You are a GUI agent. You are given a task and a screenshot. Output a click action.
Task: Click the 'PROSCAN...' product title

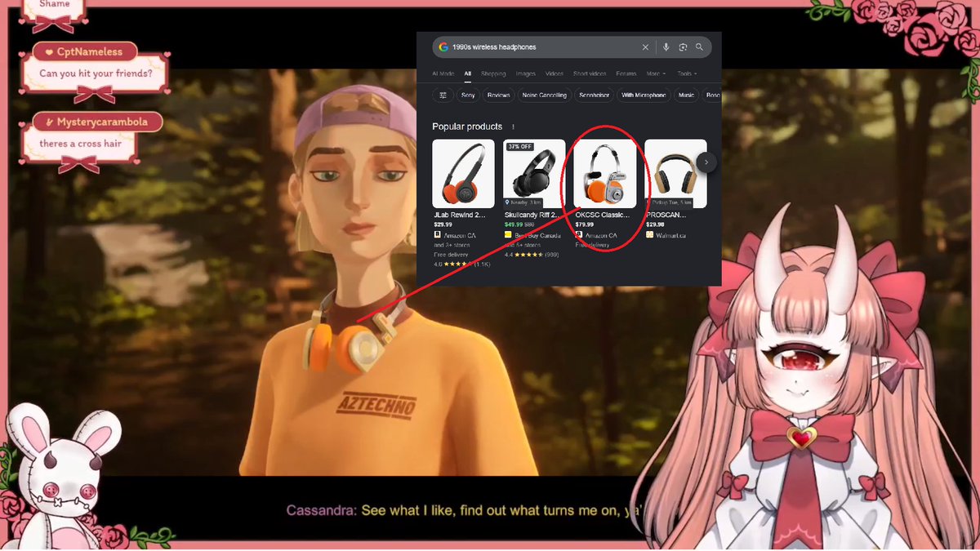click(x=666, y=215)
